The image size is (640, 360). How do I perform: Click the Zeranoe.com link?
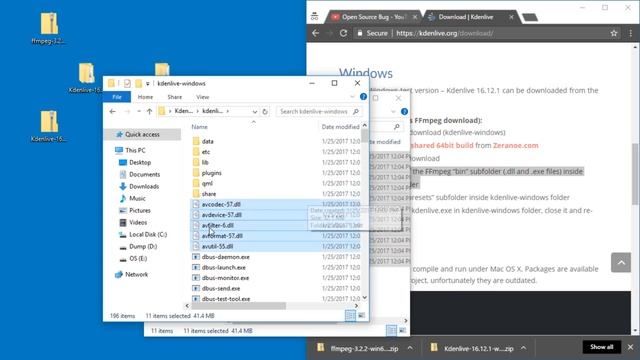516,145
